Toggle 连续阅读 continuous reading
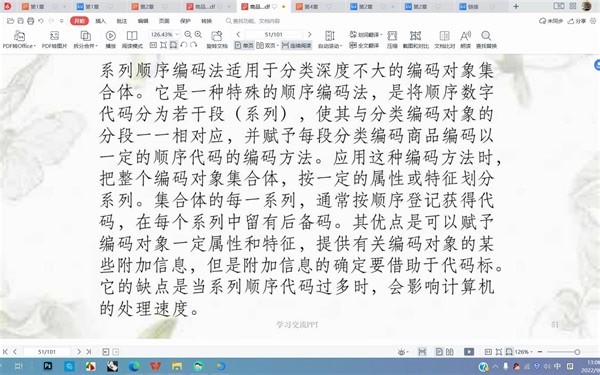Image resolution: width=600 pixels, height=375 pixels. [x=297, y=46]
